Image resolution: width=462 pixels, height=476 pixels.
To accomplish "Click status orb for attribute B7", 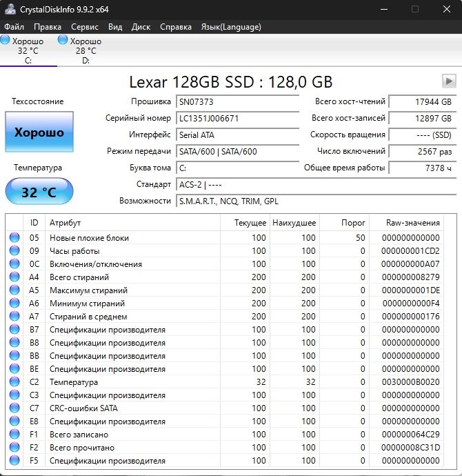I will 14,329.
